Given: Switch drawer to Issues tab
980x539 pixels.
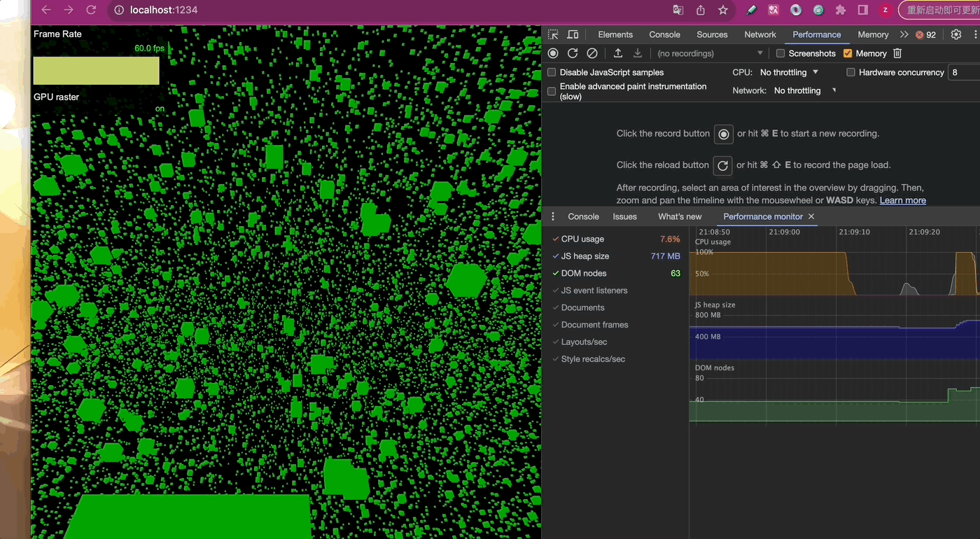Looking at the screenshot, I should tap(625, 216).
